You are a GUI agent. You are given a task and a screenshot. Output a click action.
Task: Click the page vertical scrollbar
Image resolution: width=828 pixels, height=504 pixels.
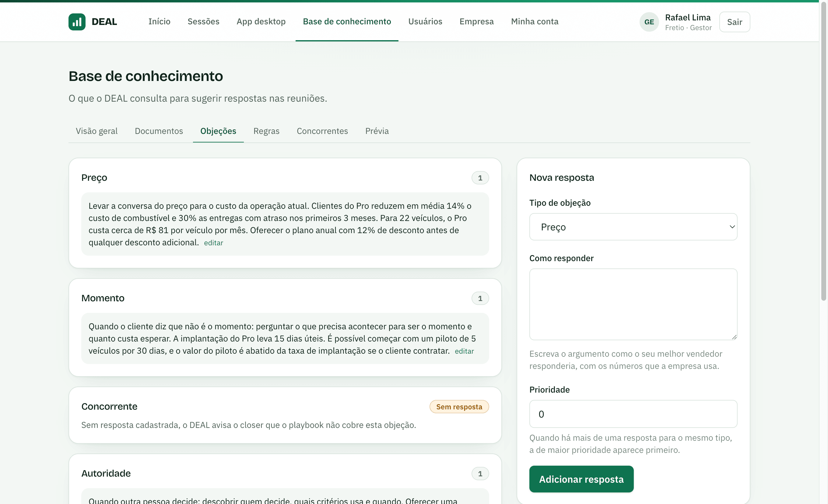tap(824, 151)
